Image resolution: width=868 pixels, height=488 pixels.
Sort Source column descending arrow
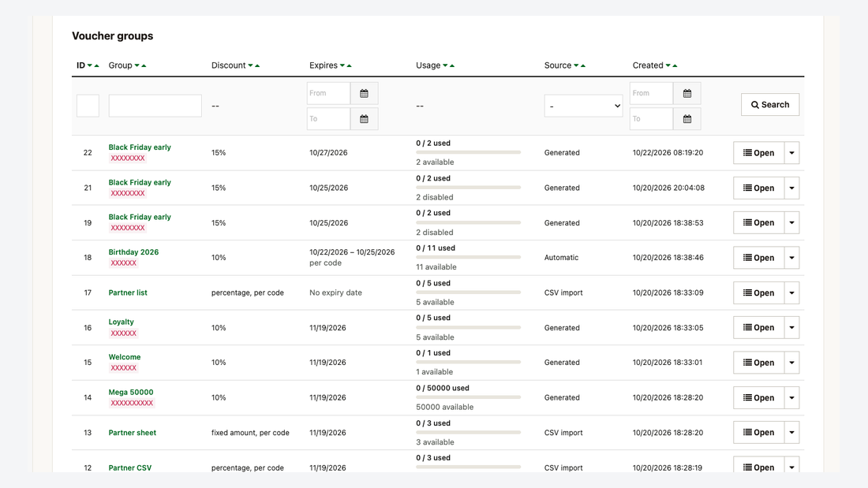click(x=576, y=65)
